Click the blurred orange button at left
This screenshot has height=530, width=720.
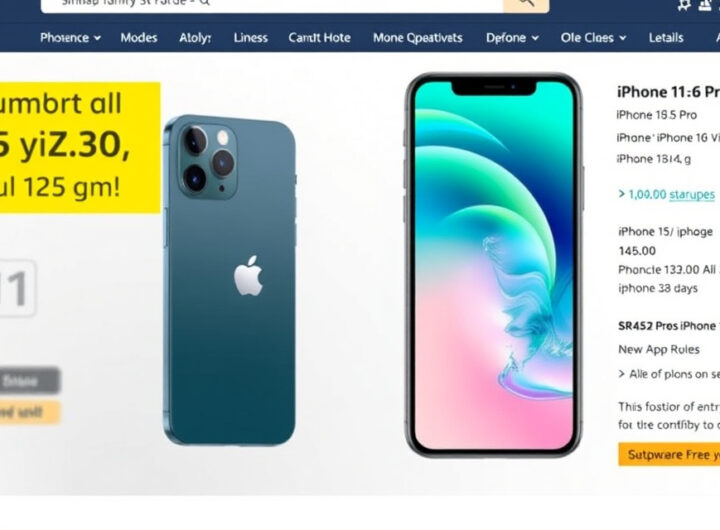tap(30, 412)
